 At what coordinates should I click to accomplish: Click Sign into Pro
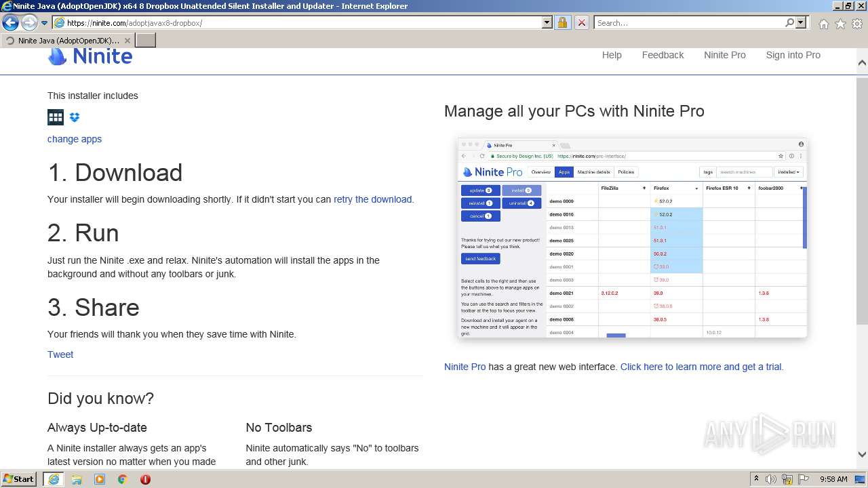pyautogui.click(x=793, y=55)
